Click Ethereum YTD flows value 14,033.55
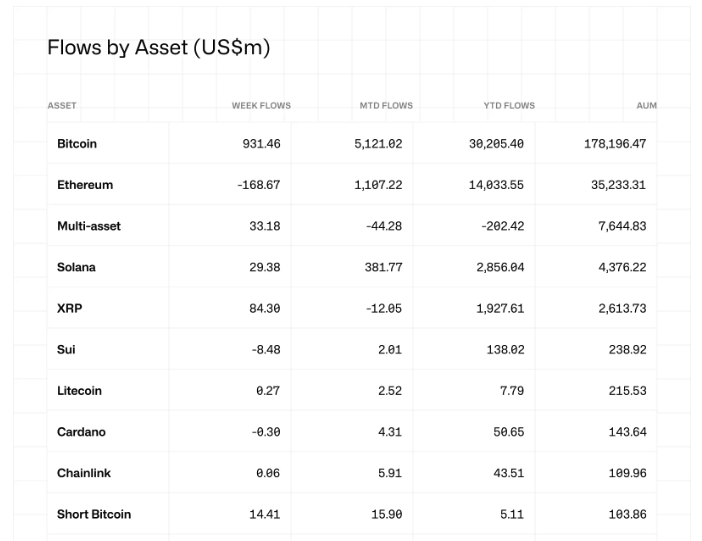Screen dimensions: 702x541 (497, 185)
